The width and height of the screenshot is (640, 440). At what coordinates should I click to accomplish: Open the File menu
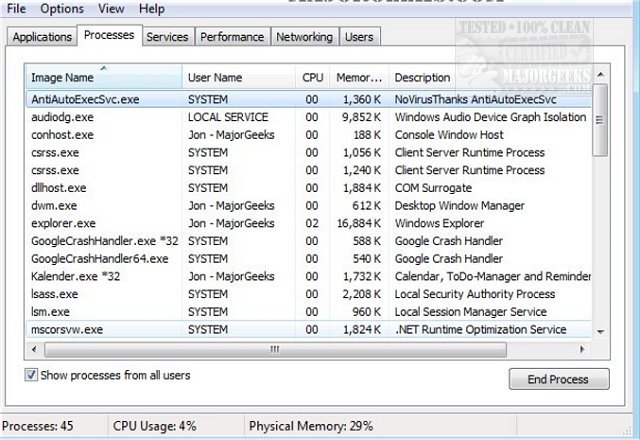coord(16,8)
